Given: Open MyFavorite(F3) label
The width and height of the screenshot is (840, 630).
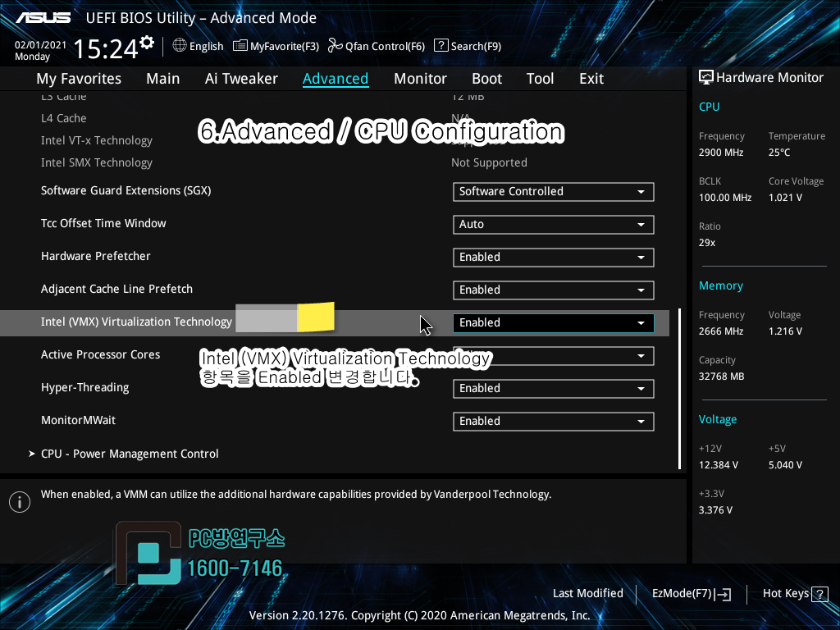Looking at the screenshot, I should tap(285, 46).
